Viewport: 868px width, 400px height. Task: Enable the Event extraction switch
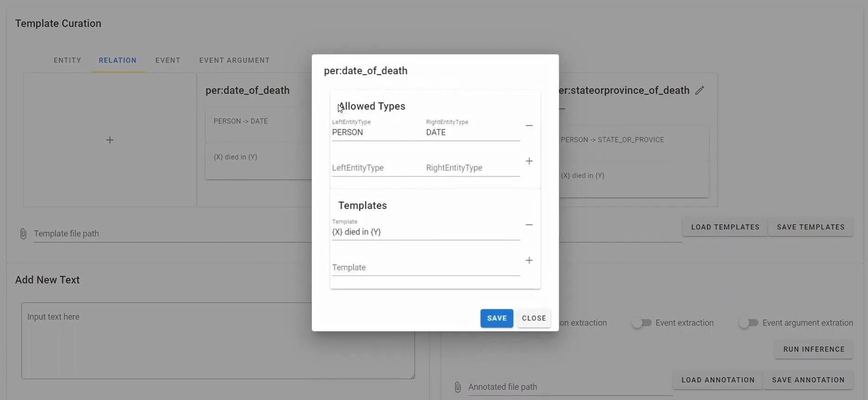[642, 323]
